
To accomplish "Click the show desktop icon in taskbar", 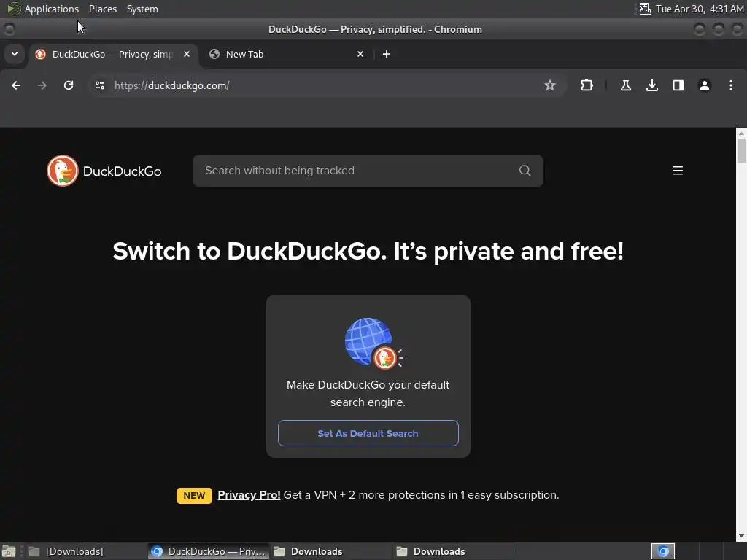I will click(9, 551).
